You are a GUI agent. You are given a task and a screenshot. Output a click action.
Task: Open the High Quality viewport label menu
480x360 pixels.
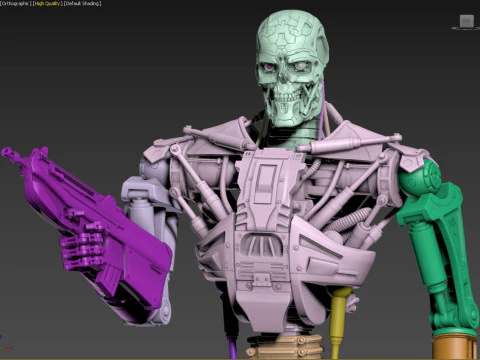pos(47,4)
